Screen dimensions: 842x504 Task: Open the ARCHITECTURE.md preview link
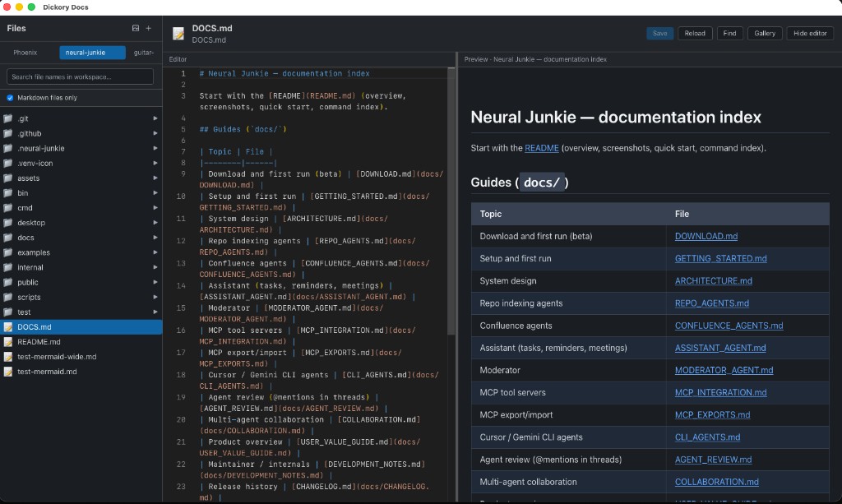[714, 281]
